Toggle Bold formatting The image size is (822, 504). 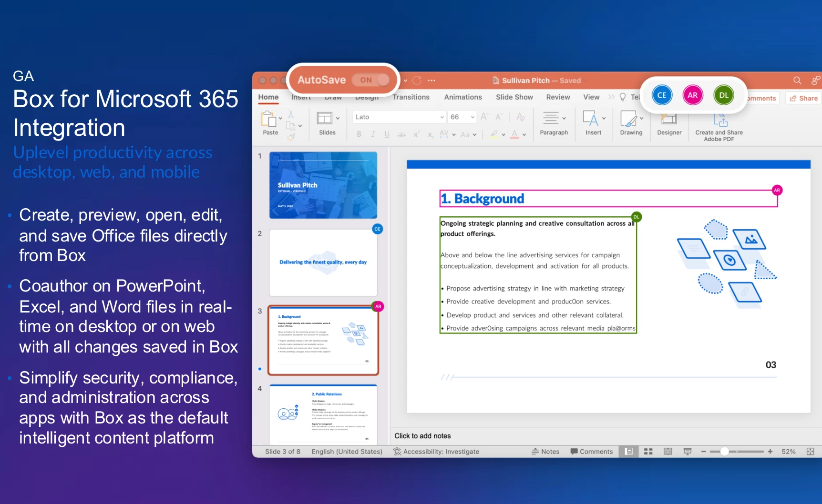click(359, 135)
